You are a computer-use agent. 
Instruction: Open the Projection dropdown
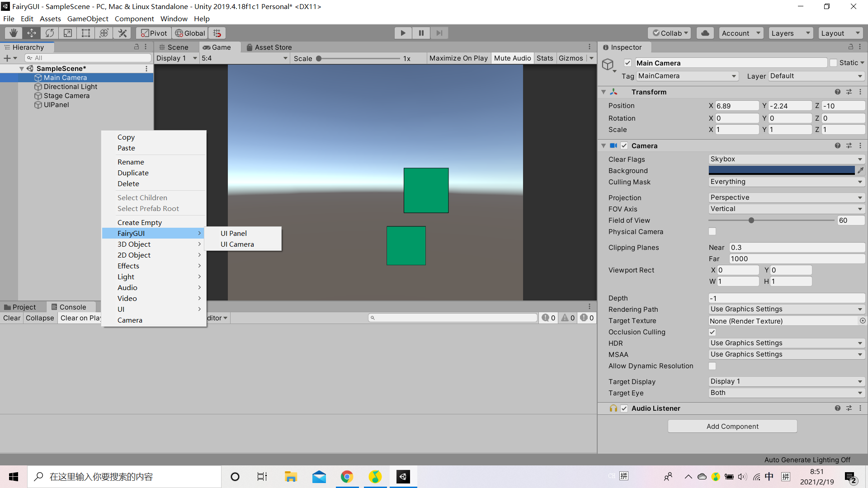point(786,197)
